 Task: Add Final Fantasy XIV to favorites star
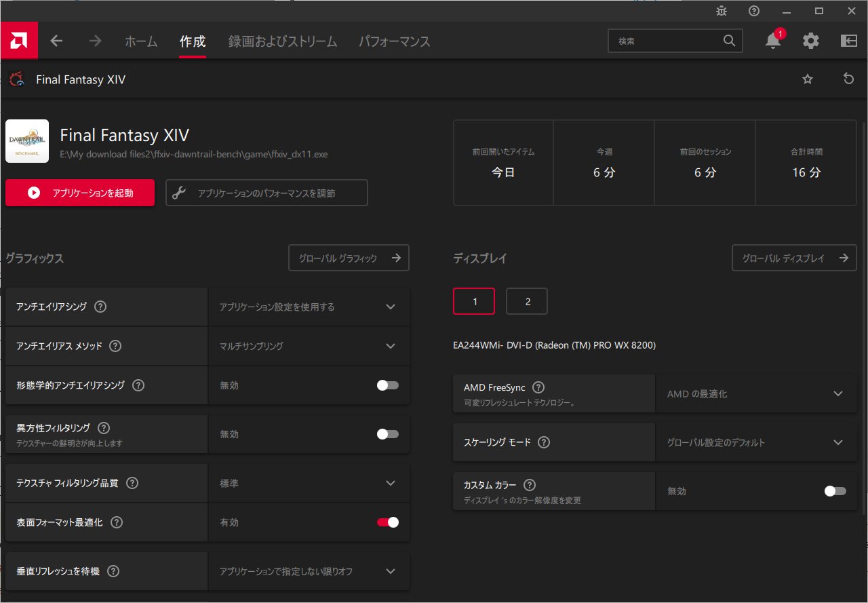[808, 79]
